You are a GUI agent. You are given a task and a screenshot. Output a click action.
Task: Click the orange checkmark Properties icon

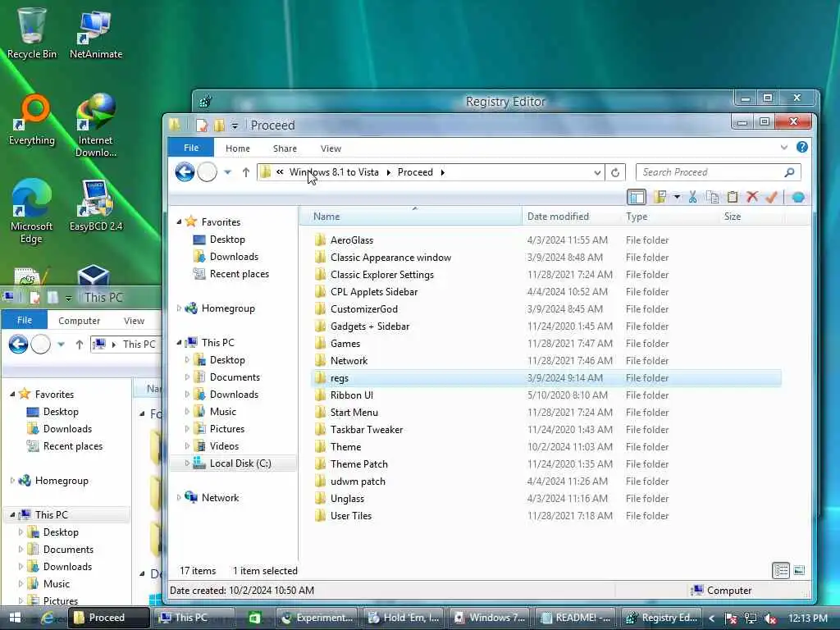(x=771, y=197)
